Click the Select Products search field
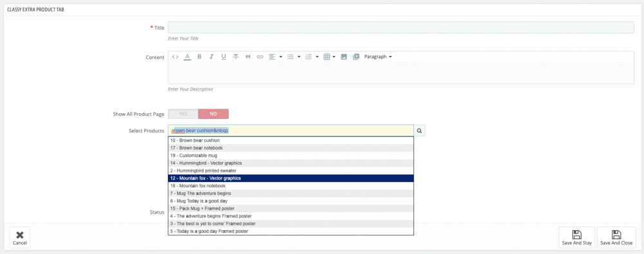The image size is (644, 254). point(291,131)
